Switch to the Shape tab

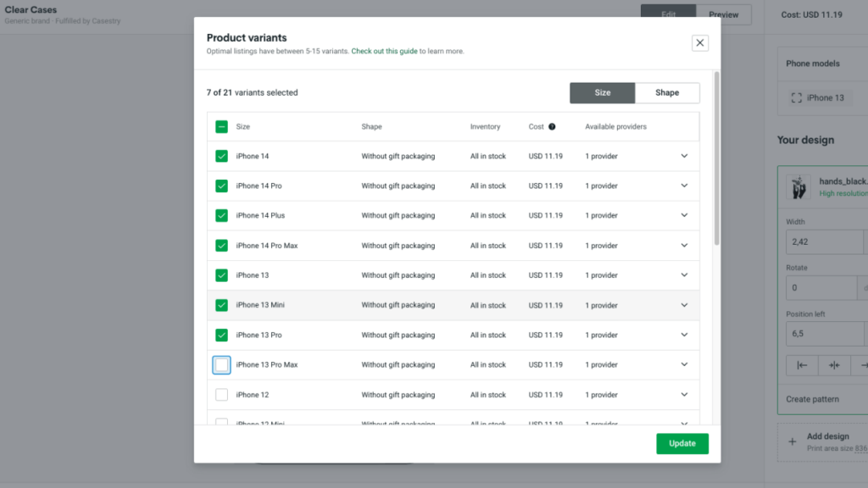pos(669,92)
